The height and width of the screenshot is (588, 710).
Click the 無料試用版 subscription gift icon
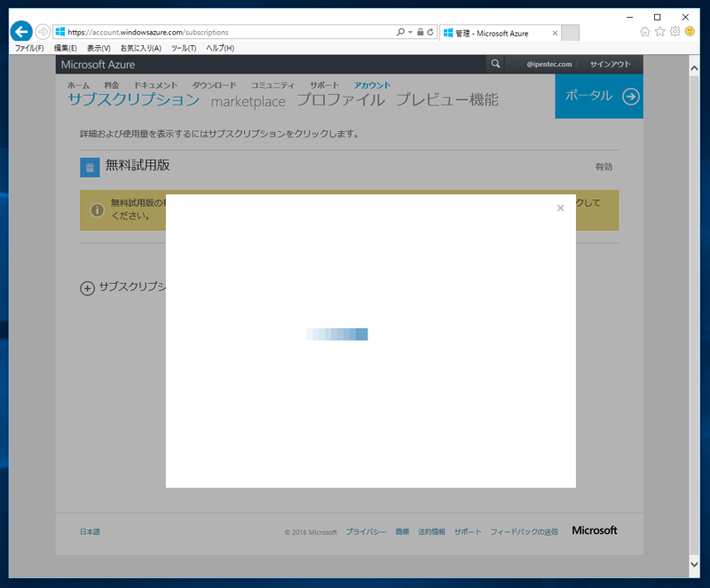[x=90, y=168]
